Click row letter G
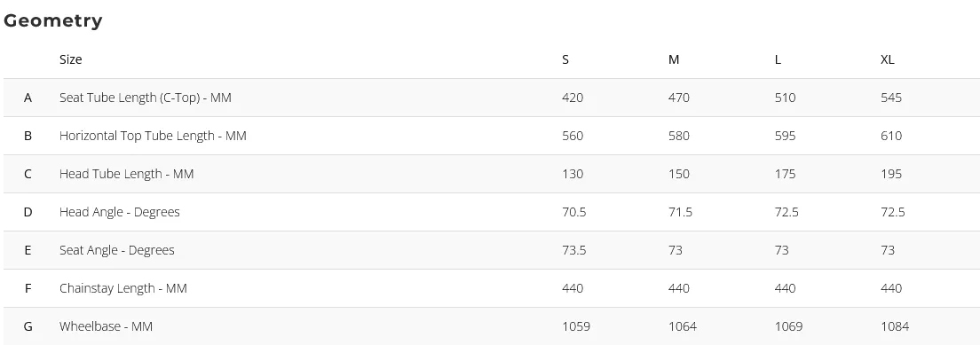Image resolution: width=980 pixels, height=345 pixels. pyautogui.click(x=28, y=326)
